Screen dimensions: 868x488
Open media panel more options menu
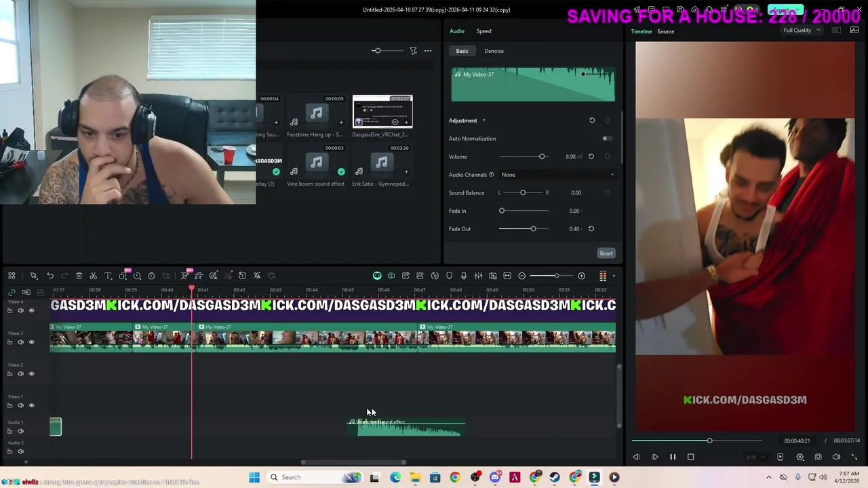(x=428, y=51)
